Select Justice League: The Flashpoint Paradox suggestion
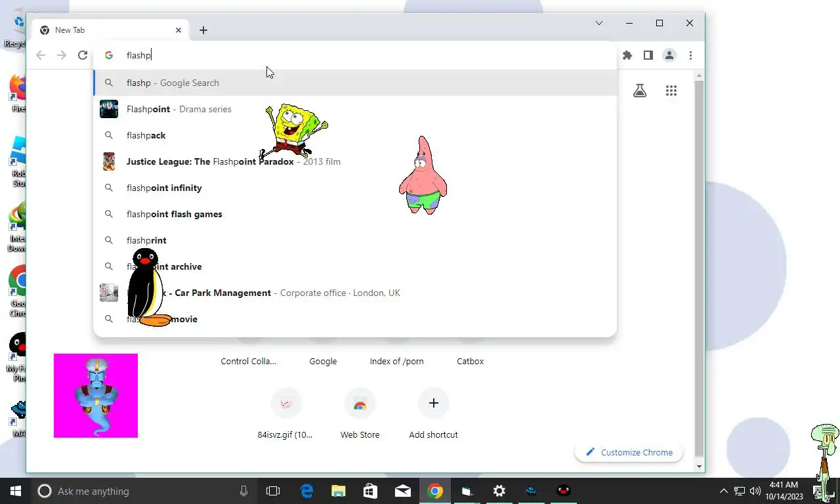The height and width of the screenshot is (504, 840). coord(355,161)
